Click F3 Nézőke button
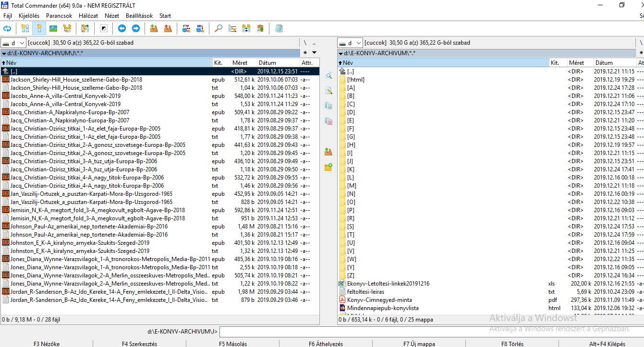Screen dimensions: 644x347 47,344
